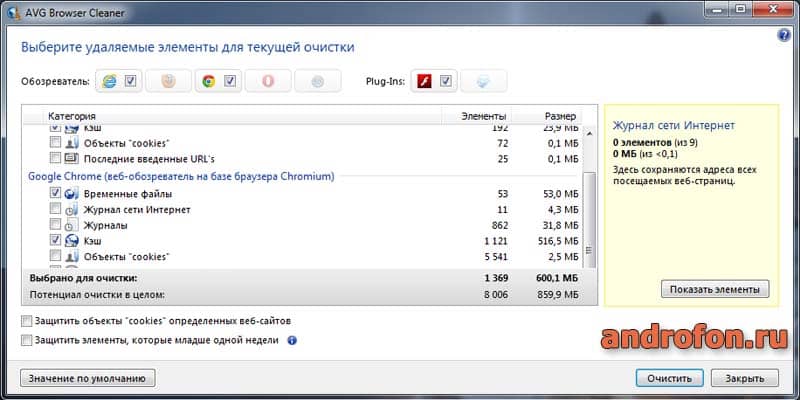The image size is (800, 400).
Task: Uncheck Временные файлы under Google Chrome
Action: tap(56, 193)
